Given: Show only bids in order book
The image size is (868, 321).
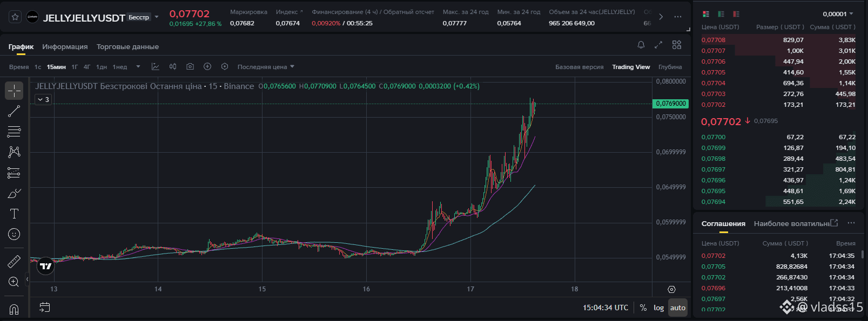Looking at the screenshot, I should [x=721, y=14].
